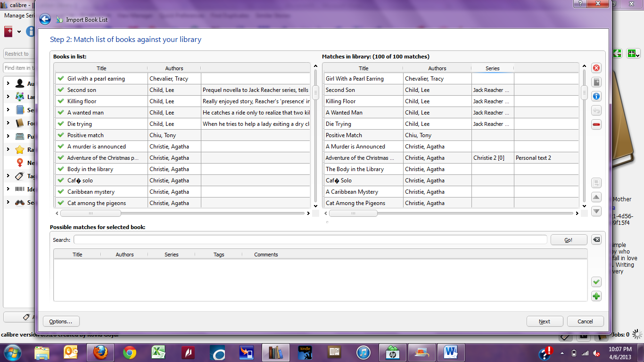This screenshot has height=362, width=644.
Task: Expand the Rating category arrow
Action: tap(8, 149)
